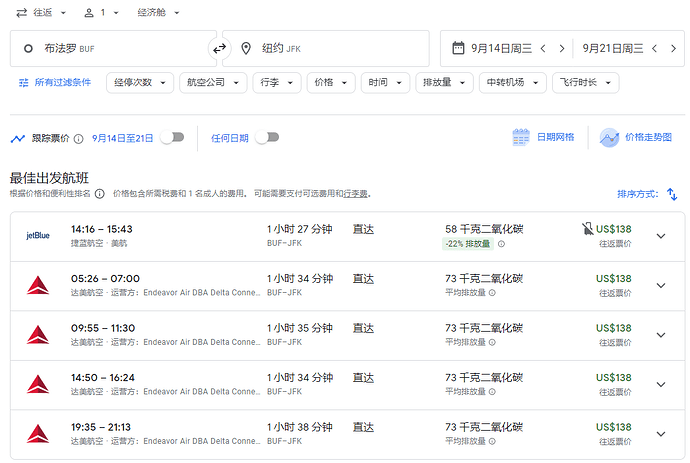
Task: Expand the Delta 05:26 flight details
Action: point(660,285)
